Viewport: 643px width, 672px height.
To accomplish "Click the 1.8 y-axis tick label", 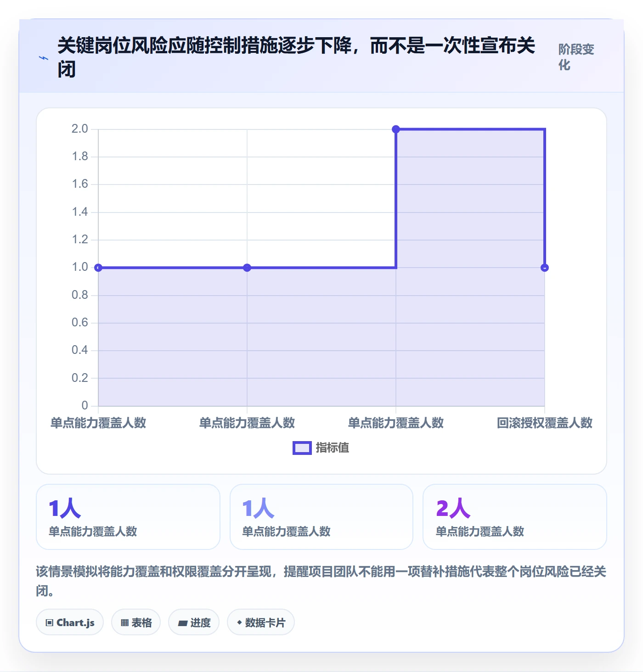I will (80, 157).
